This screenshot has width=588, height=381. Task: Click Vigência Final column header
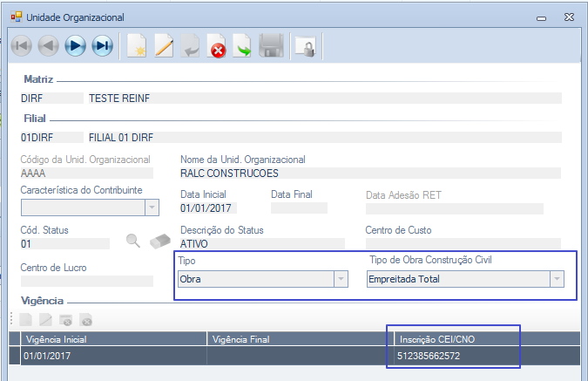pos(299,339)
